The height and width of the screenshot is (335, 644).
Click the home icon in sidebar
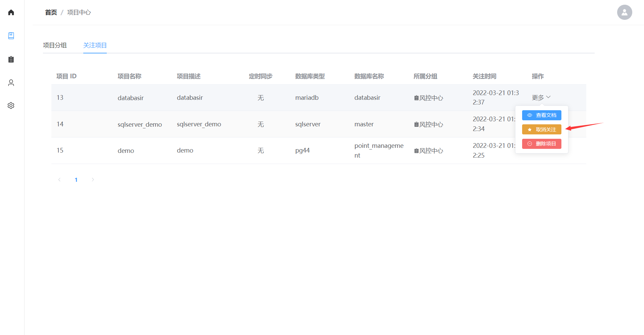pyautogui.click(x=11, y=12)
